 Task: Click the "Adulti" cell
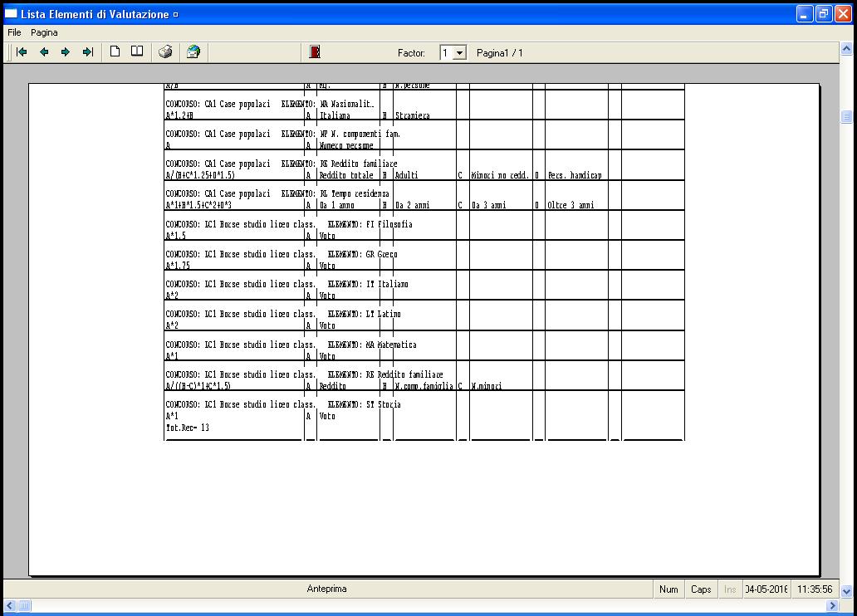406,175
